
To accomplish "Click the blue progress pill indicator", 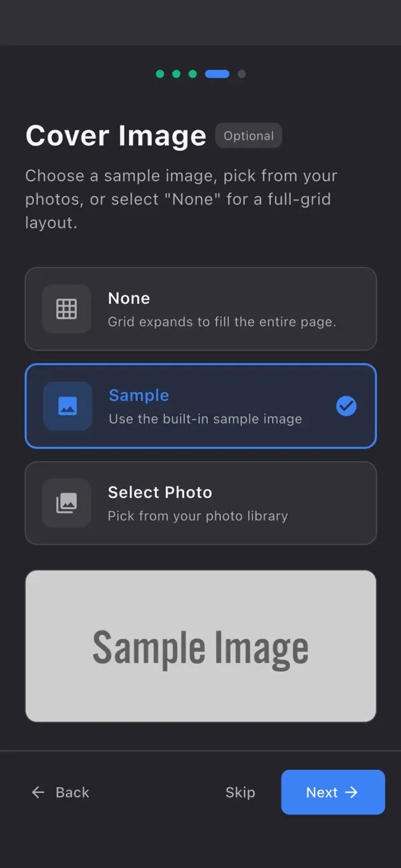I will click(x=217, y=74).
